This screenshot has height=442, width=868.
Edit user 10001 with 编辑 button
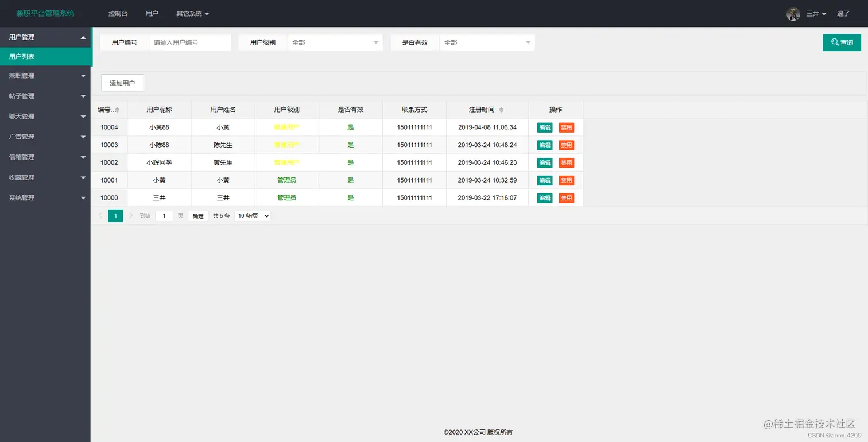545,180
